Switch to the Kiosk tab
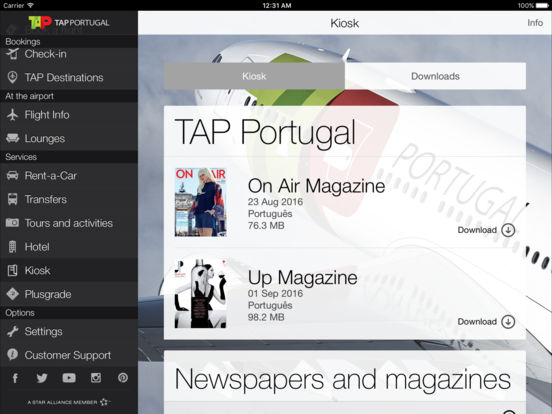 click(x=254, y=76)
